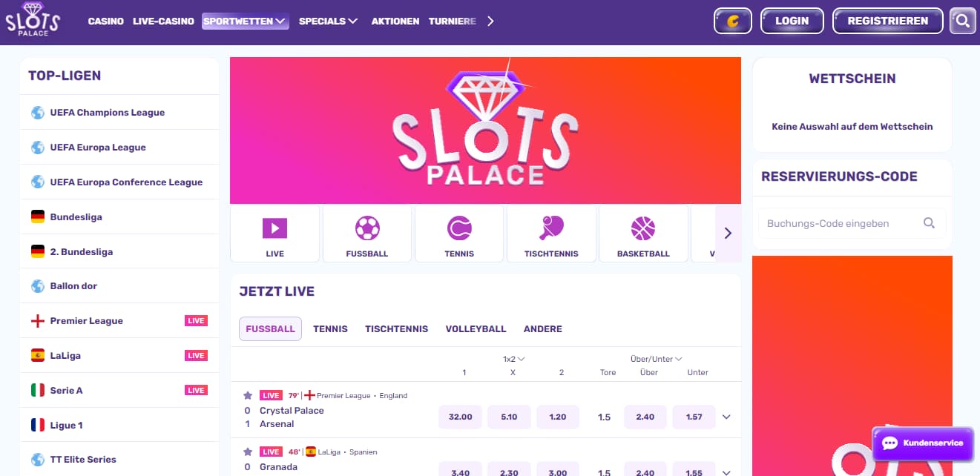This screenshot has width=980, height=476.
Task: Select Arsenal win odds 1.20
Action: coord(558,417)
